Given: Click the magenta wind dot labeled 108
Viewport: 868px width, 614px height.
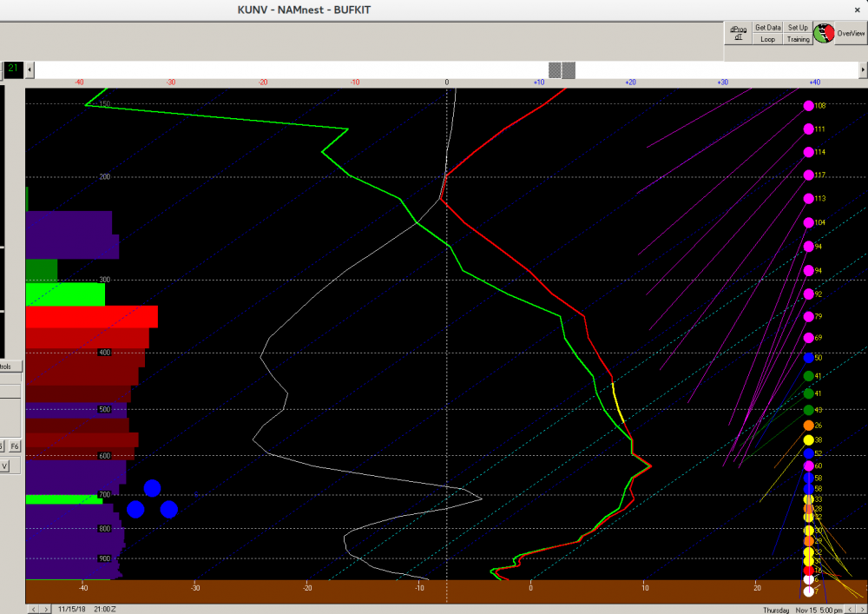Looking at the screenshot, I should point(809,106).
